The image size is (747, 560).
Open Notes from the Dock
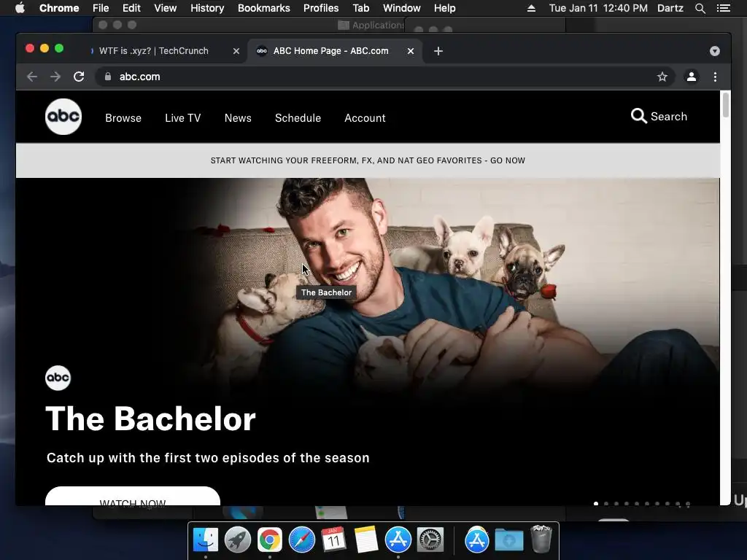tap(366, 540)
